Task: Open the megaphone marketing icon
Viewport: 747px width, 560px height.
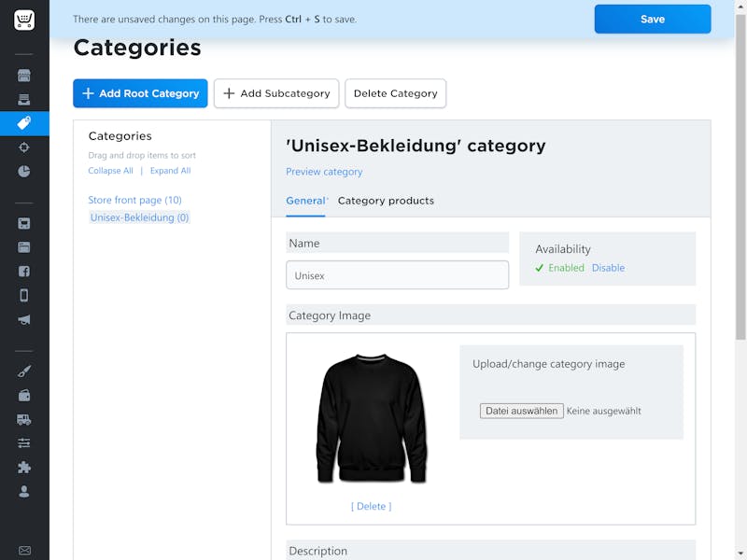Action: [x=24, y=319]
